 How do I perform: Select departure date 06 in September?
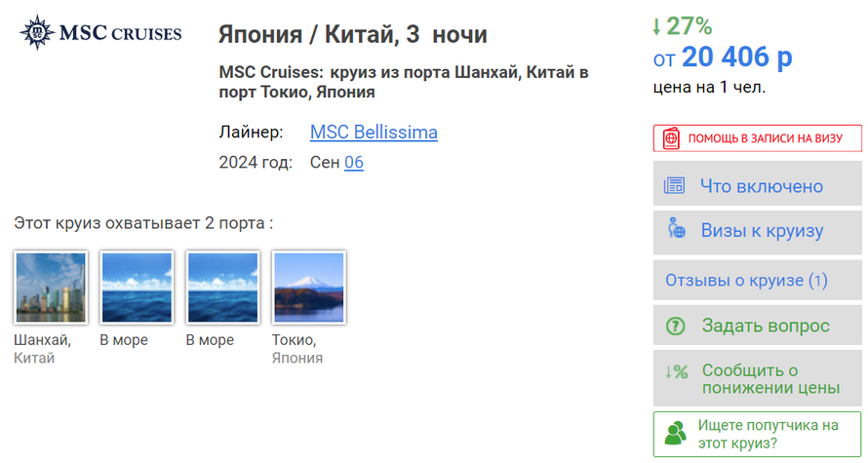[x=354, y=162]
